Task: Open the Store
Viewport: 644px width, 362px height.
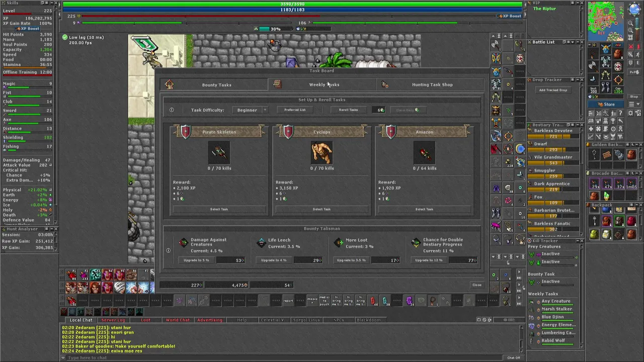Action: (x=606, y=105)
